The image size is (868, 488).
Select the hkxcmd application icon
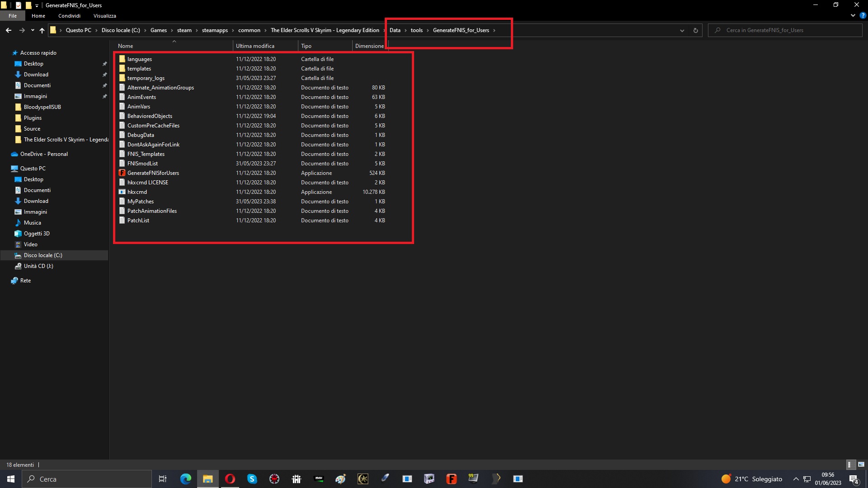point(122,192)
